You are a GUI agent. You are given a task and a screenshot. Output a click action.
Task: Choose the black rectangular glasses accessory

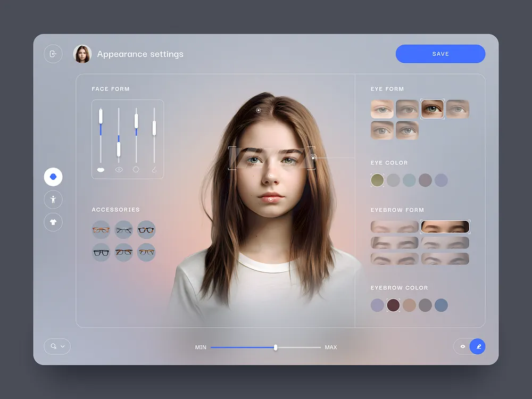pos(101,252)
